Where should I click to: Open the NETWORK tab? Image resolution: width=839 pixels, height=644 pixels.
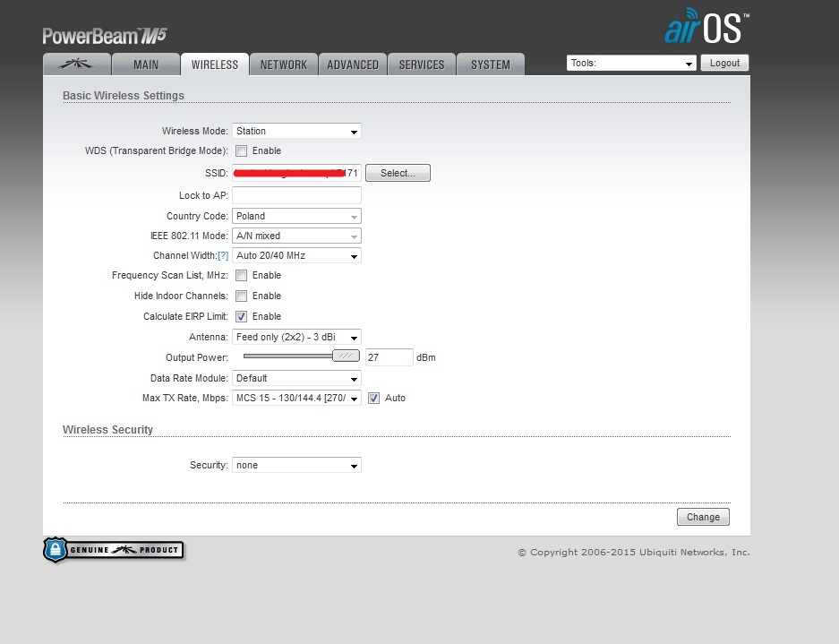[284, 64]
